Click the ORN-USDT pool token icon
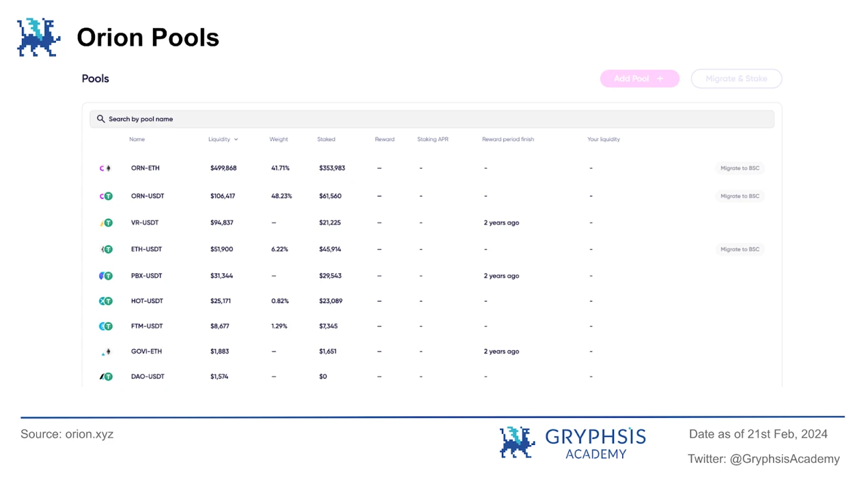Viewport: 868px width, 482px height. [106, 196]
